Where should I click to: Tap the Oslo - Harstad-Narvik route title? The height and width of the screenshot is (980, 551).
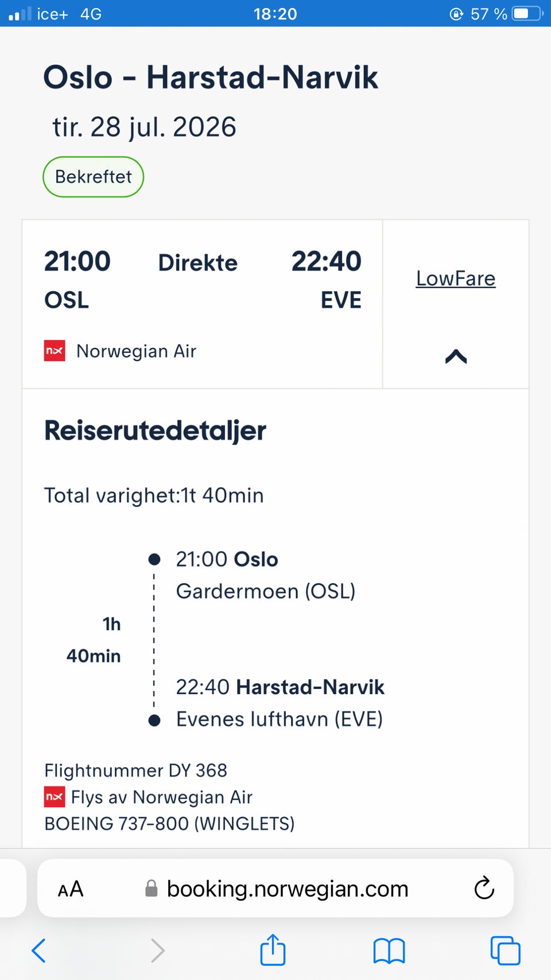coord(211,77)
